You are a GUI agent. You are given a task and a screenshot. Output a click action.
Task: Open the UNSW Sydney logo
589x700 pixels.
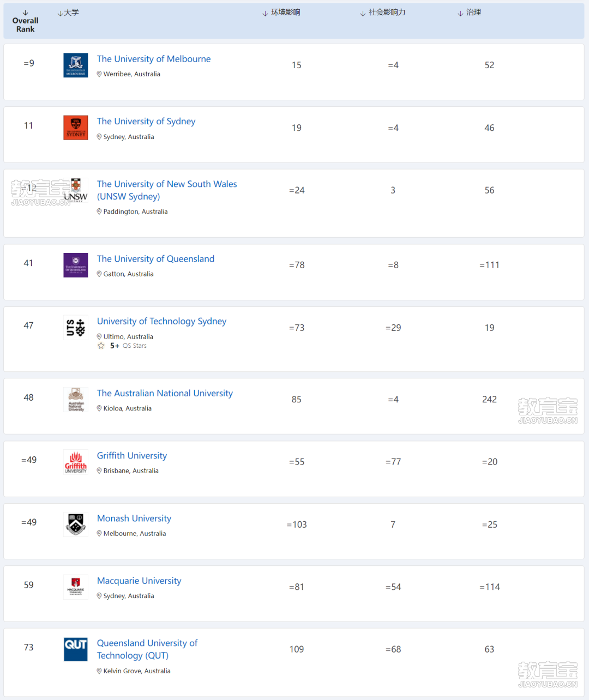click(76, 190)
